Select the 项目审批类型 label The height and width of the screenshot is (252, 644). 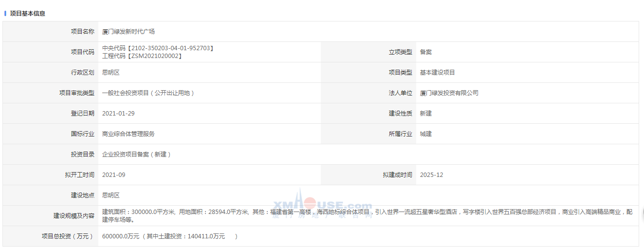point(77,93)
